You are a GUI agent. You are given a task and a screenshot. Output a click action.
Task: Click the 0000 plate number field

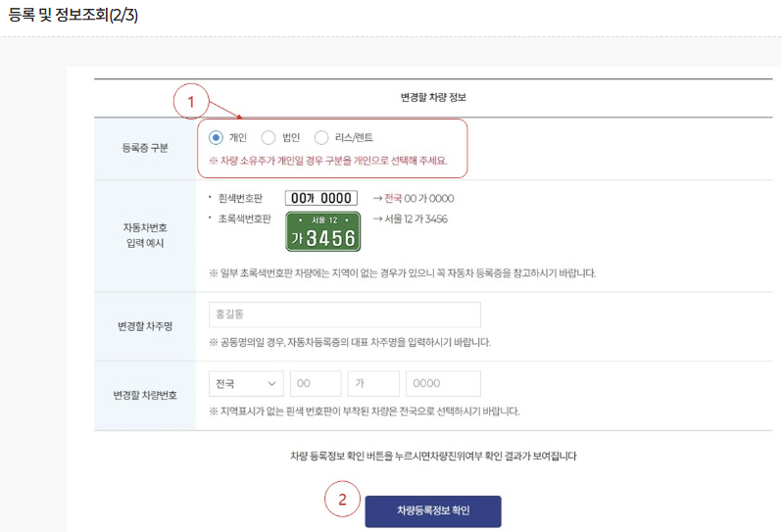pyautogui.click(x=443, y=383)
